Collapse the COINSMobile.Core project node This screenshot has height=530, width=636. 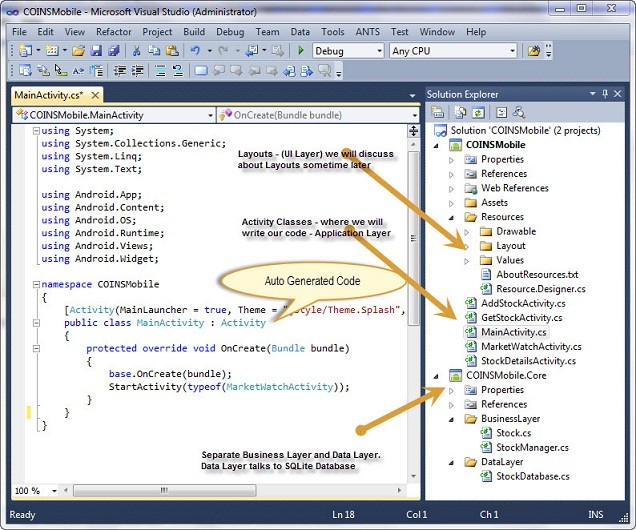pyautogui.click(x=436, y=376)
